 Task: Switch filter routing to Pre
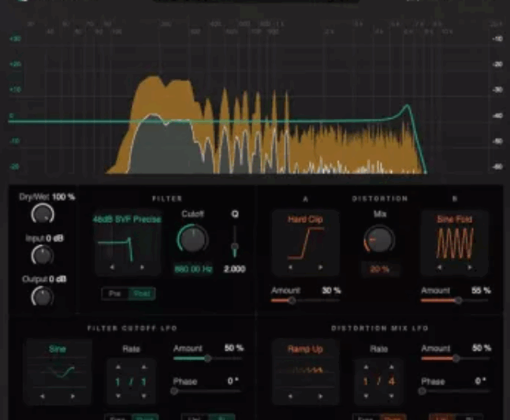(x=115, y=294)
